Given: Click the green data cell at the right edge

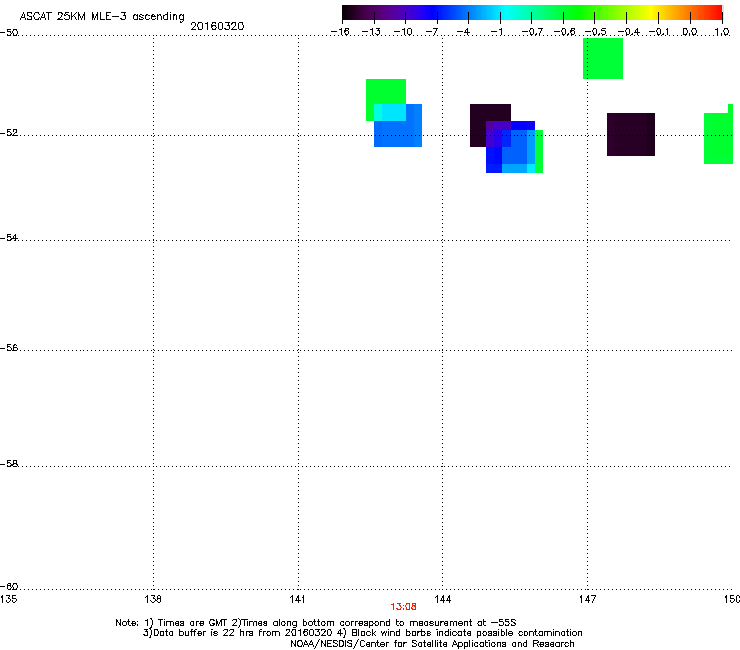Looking at the screenshot, I should (x=718, y=138).
